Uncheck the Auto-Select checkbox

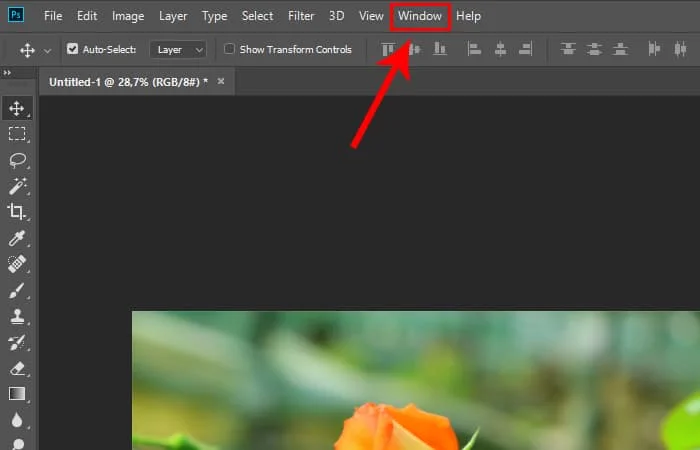pos(72,49)
